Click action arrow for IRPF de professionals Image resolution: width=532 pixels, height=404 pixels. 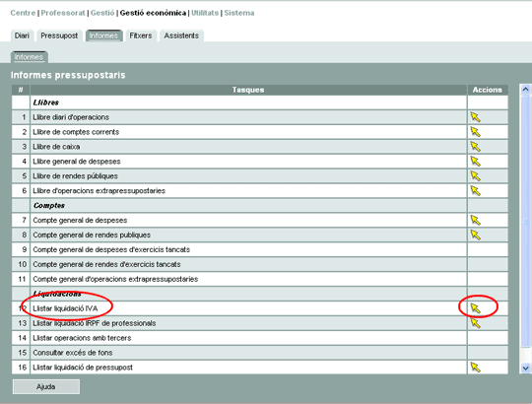[x=476, y=323]
